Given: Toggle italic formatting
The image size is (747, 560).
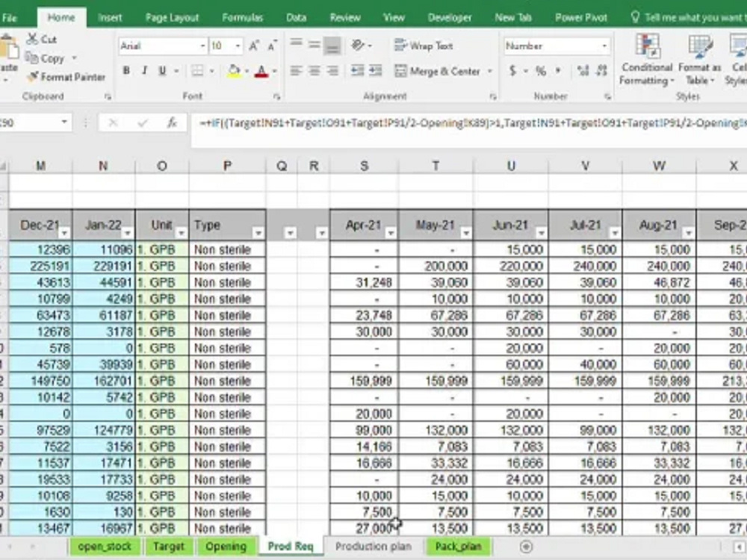Looking at the screenshot, I should click(x=143, y=71).
